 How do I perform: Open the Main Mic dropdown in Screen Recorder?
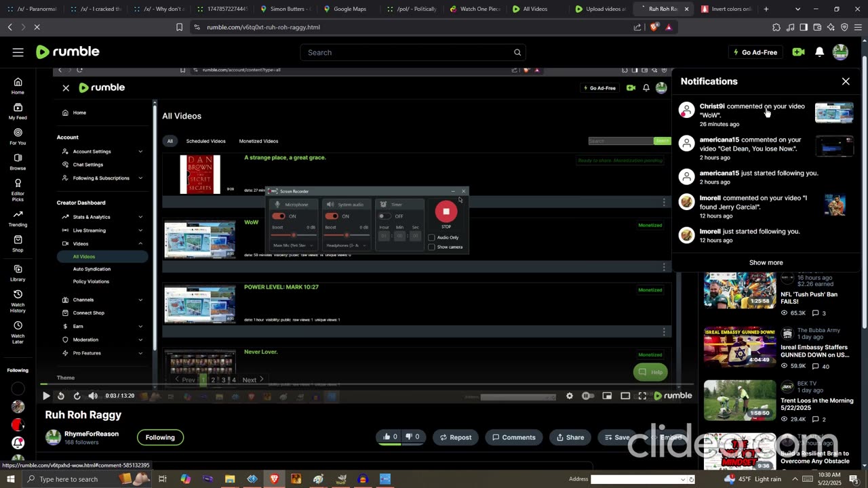tap(293, 245)
